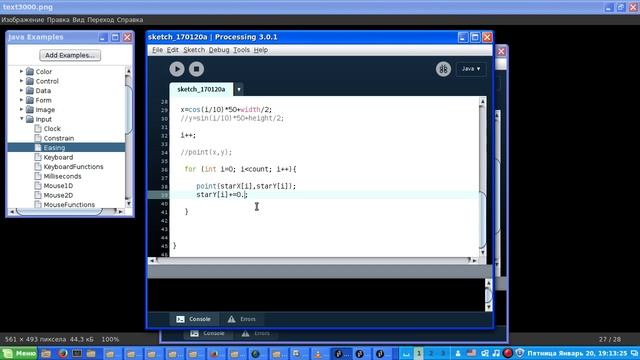Image resolution: width=640 pixels, height=360 pixels.
Task: Click the commented '//point(x,y);' line
Action: 206,152
